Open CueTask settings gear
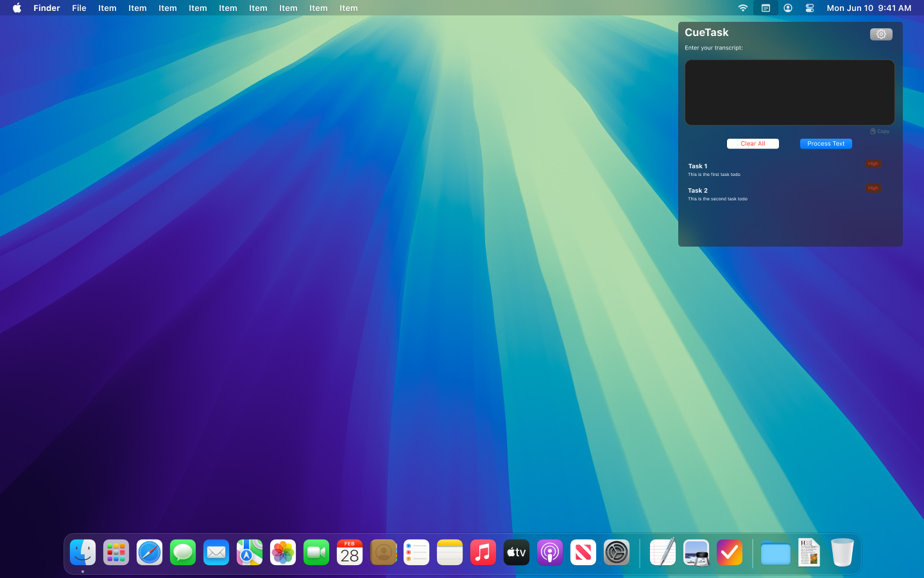This screenshot has width=924, height=578. click(x=880, y=34)
